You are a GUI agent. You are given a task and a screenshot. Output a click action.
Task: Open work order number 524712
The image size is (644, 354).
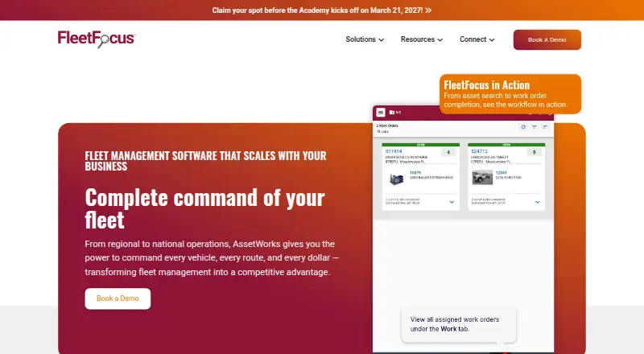coord(479,151)
